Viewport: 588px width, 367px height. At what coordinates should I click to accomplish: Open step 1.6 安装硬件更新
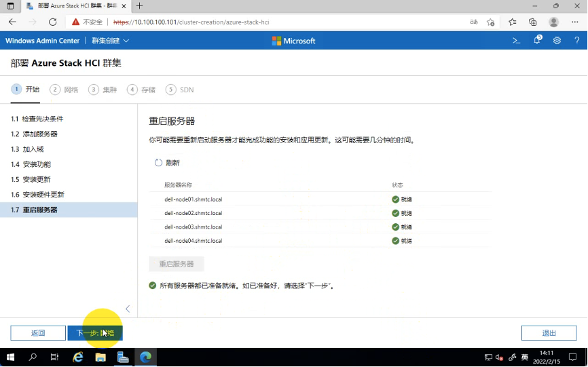coord(69,195)
